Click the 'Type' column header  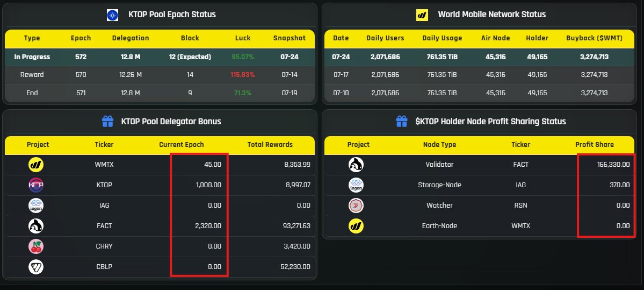32,38
